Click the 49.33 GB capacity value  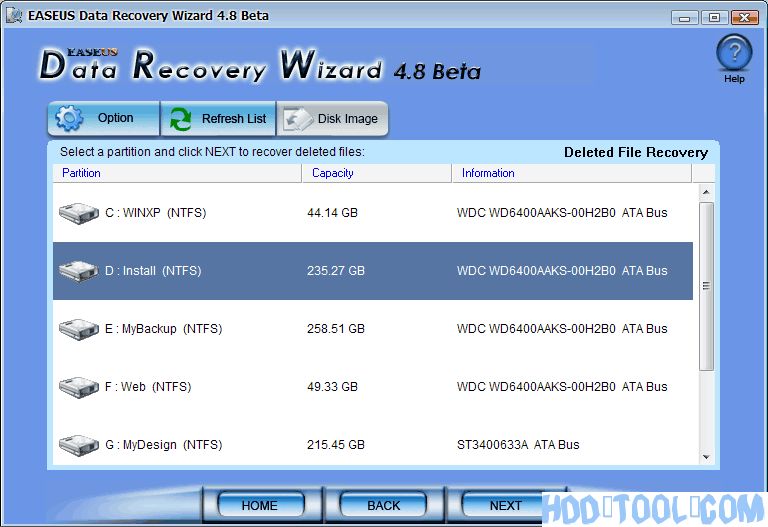[x=332, y=387]
